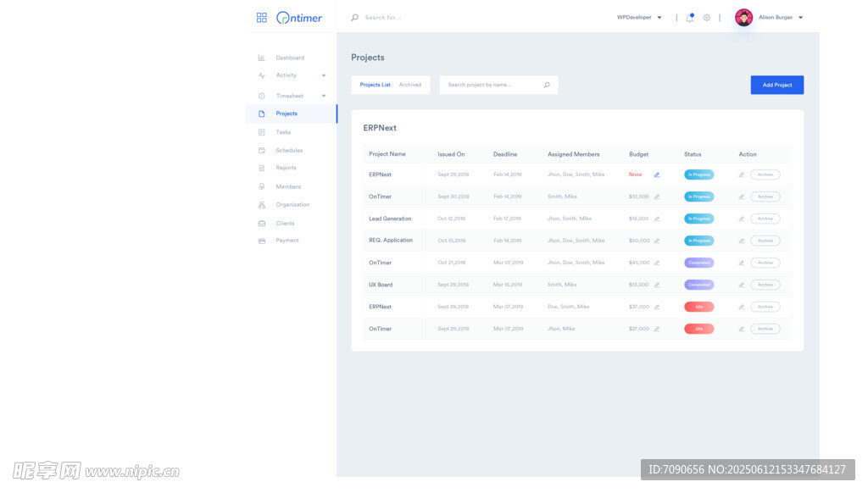Open Schedules in the sidebar
868x493 pixels.
coord(289,151)
